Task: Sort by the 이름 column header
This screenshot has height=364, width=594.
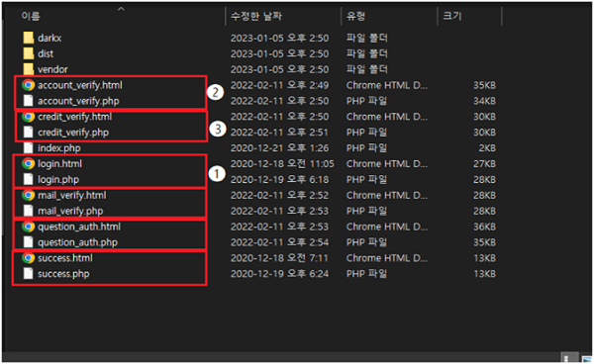Action: pyautogui.click(x=31, y=16)
